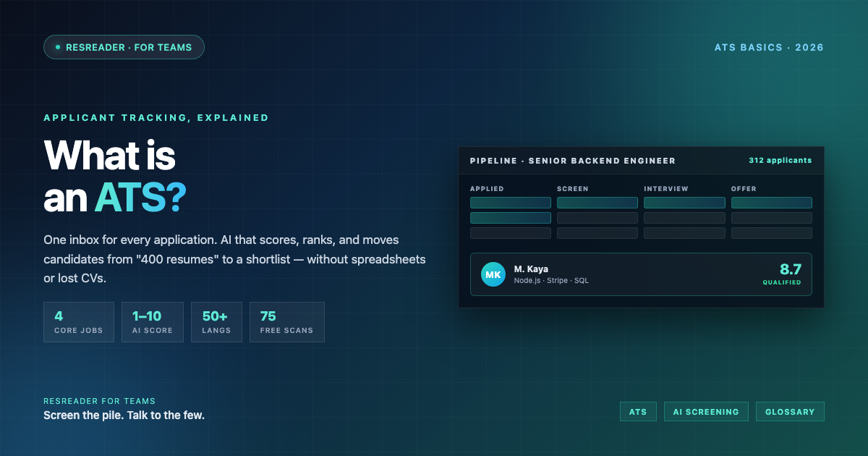The height and width of the screenshot is (456, 868).
Task: Click the Screen the pile tagline
Action: (124, 415)
